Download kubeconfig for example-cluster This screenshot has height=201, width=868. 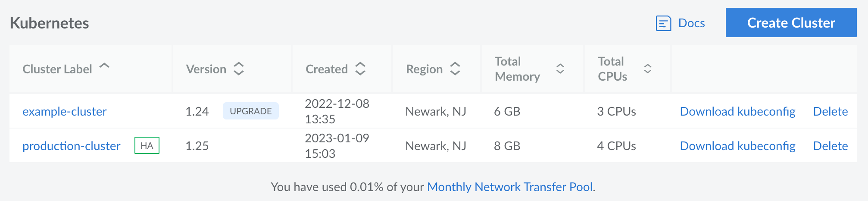pos(737,111)
